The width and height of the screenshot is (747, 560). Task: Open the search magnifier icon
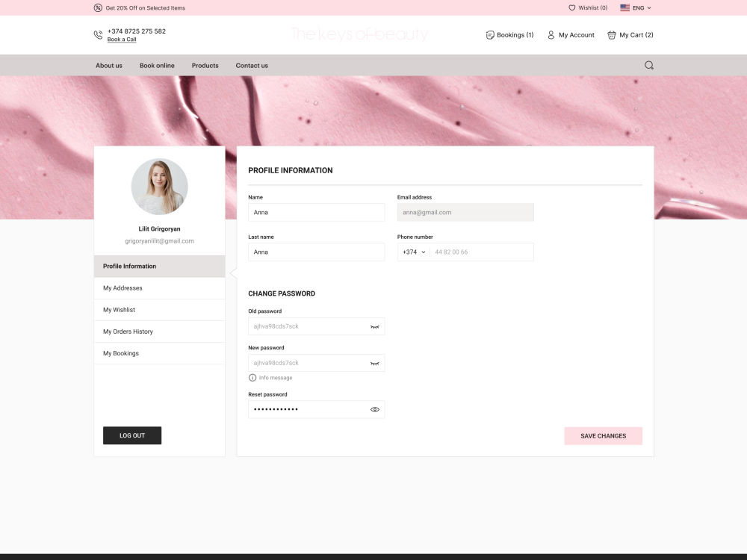click(x=649, y=65)
